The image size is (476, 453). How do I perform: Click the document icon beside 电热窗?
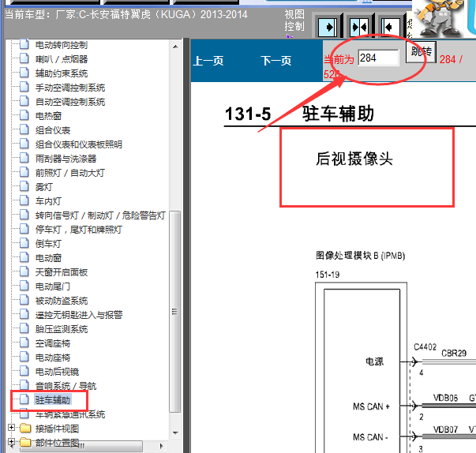[24, 115]
